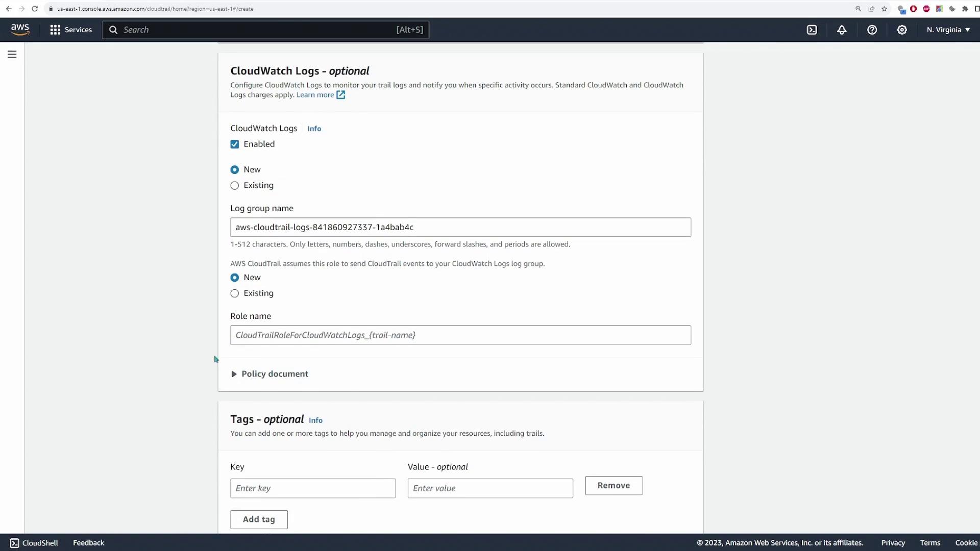The image size is (980, 551).
Task: Click the browser reload page icon
Action: pos(35,9)
